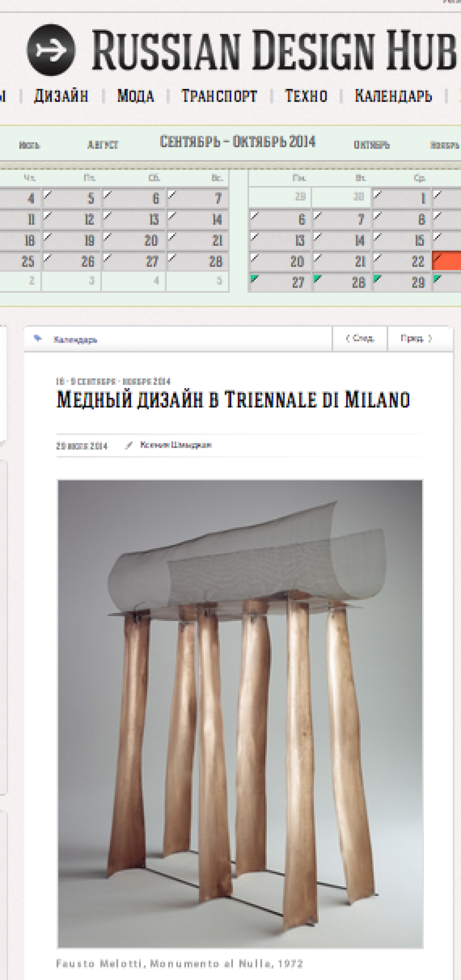Open the Дизайн menu section

point(61,96)
